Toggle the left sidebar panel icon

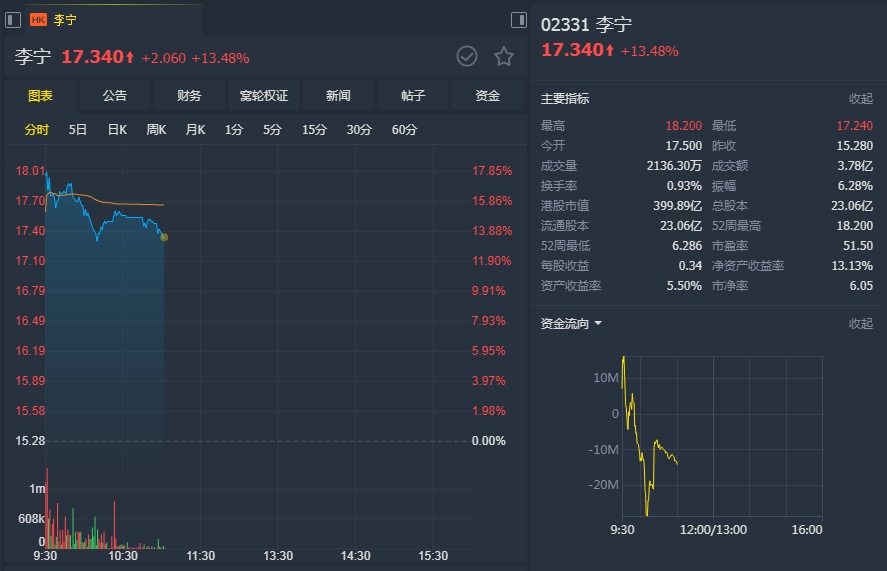click(13, 20)
